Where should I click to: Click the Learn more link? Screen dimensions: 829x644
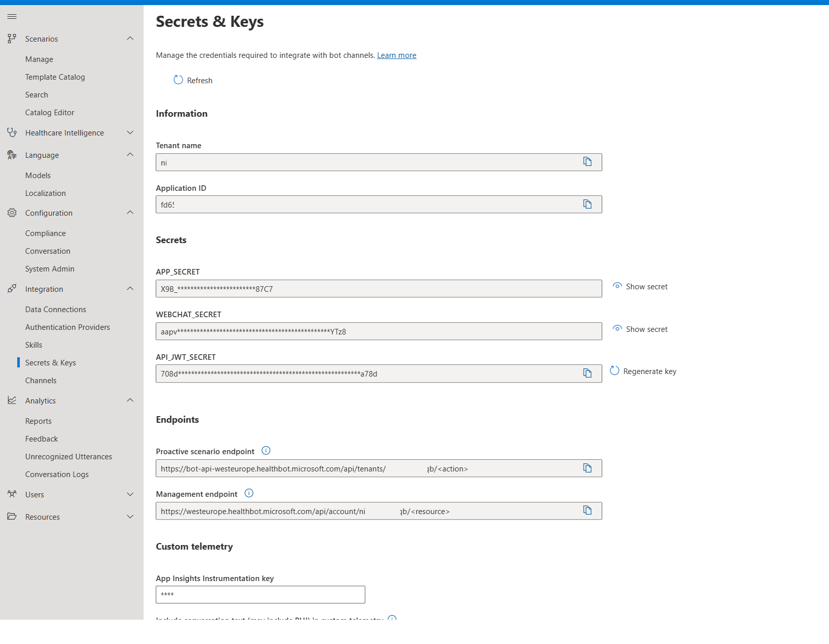coord(396,55)
